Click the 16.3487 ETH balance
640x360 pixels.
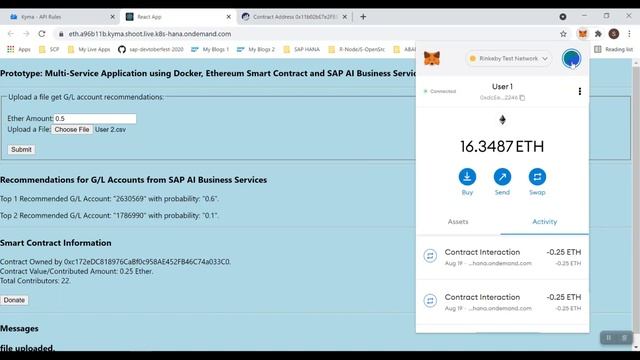point(502,147)
